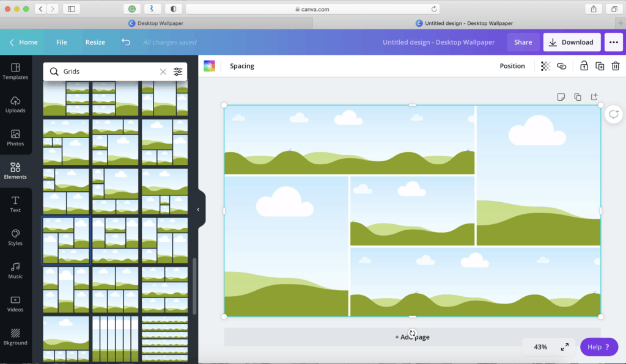This screenshot has height=364, width=626.
Task: Click the link icon in toolbar
Action: [561, 66]
